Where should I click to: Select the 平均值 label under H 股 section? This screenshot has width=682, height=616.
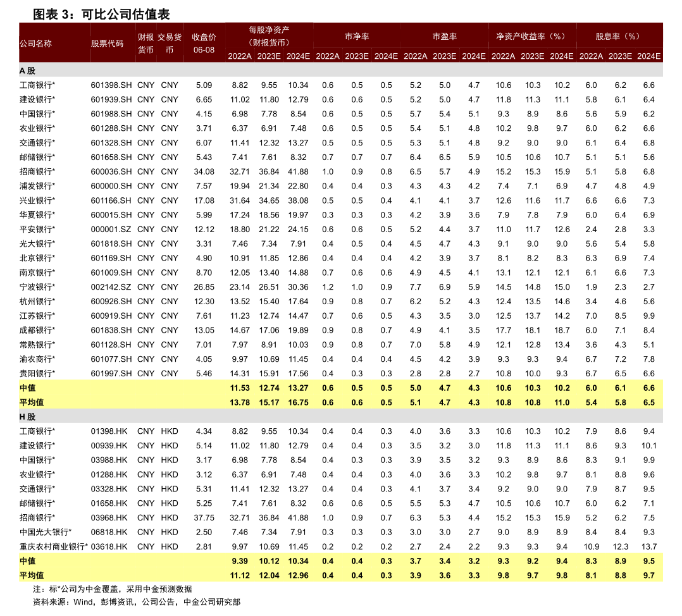pos(32,576)
